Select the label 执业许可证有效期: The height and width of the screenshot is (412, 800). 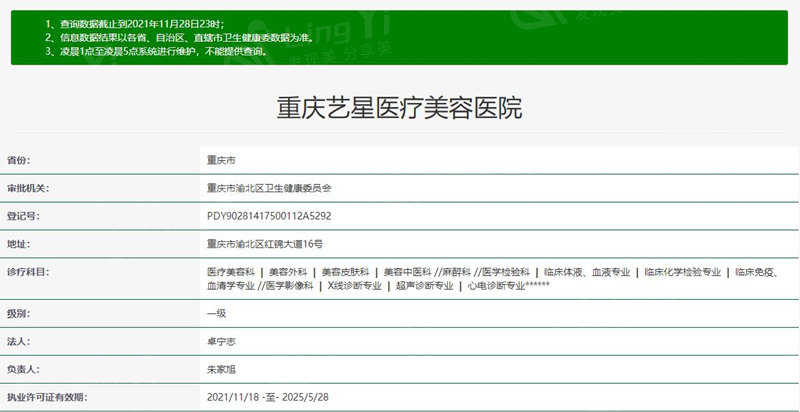[47, 397]
